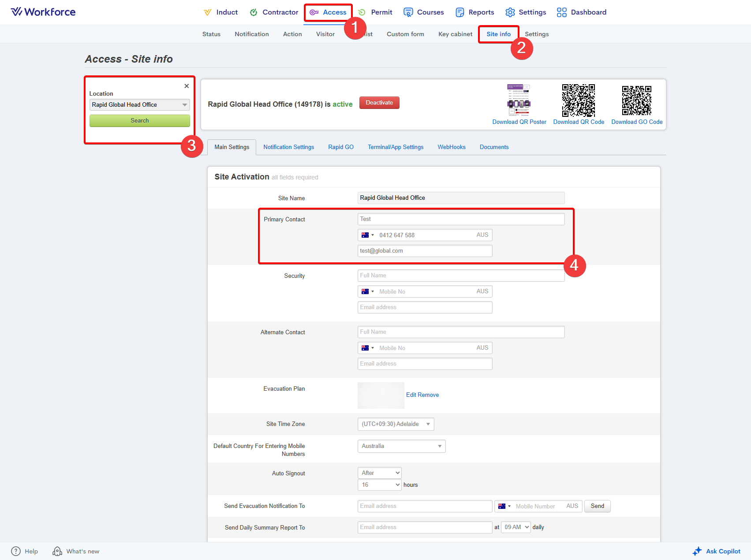Switch to Notification Settings tab
This screenshot has height=560, width=751.
point(288,147)
